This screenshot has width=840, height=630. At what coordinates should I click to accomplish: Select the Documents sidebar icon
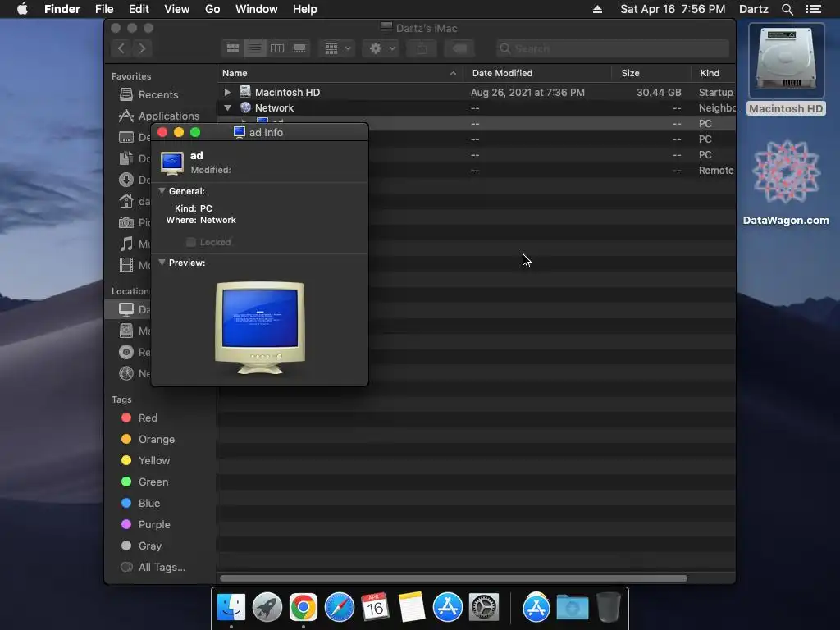pyautogui.click(x=126, y=158)
